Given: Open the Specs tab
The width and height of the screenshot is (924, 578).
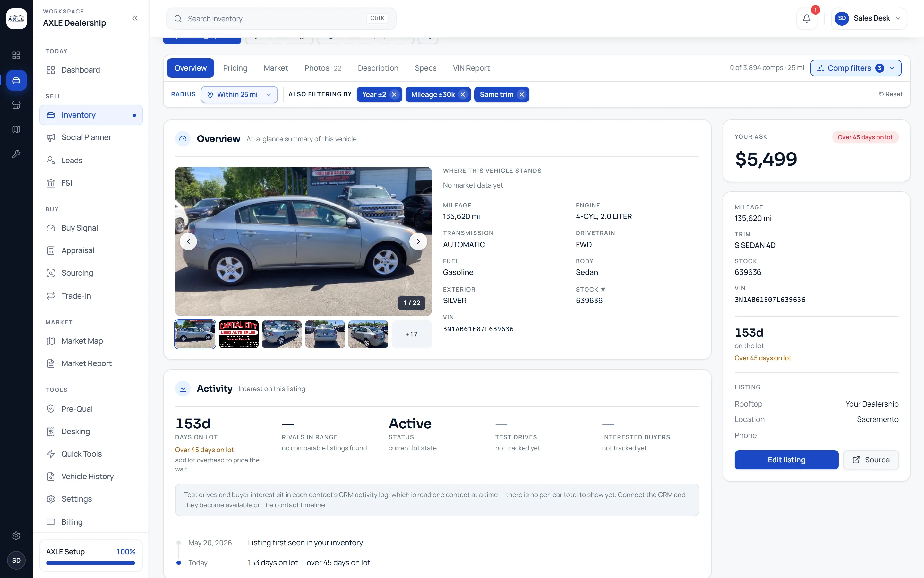Looking at the screenshot, I should click(425, 68).
